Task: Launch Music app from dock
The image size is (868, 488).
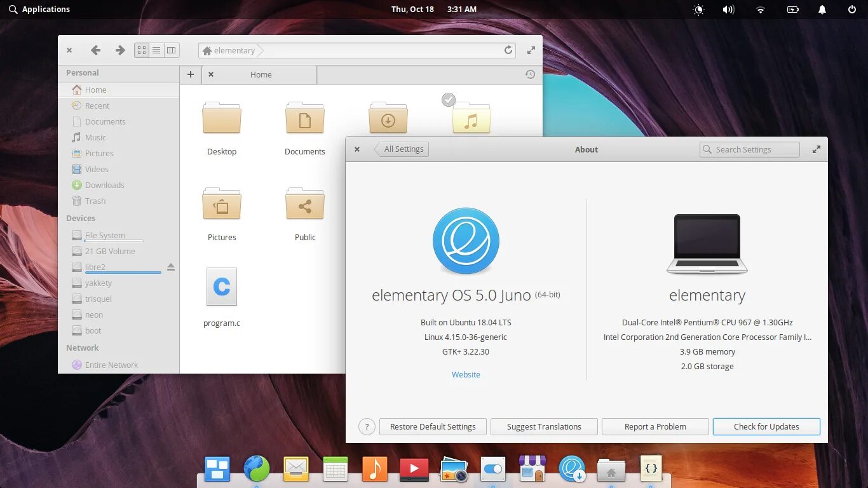Action: coord(374,469)
